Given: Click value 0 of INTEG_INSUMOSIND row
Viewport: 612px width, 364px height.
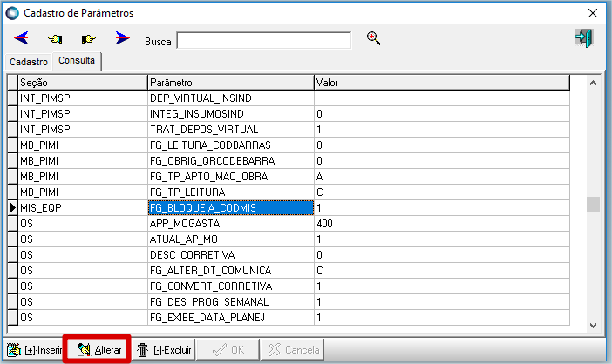Looking at the screenshot, I should [x=442, y=114].
